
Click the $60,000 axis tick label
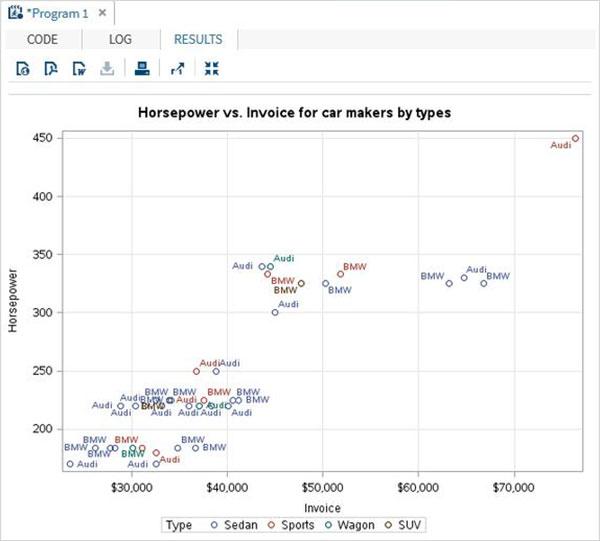point(418,487)
